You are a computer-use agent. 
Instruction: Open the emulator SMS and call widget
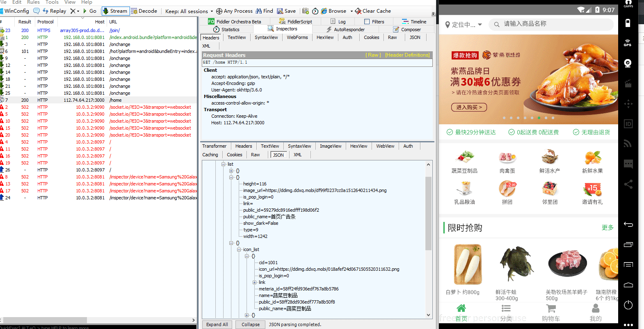628,164
